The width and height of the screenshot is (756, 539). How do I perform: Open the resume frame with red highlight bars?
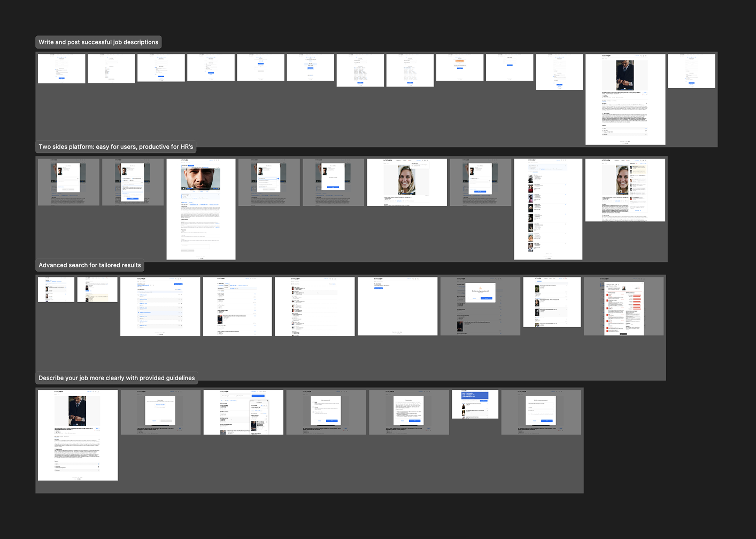[623, 306]
